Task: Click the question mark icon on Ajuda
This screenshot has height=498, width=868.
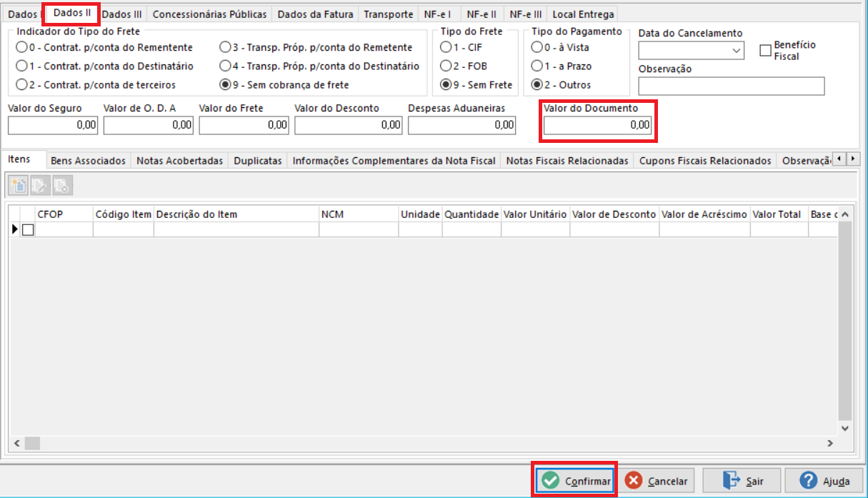Action: pyautogui.click(x=808, y=480)
